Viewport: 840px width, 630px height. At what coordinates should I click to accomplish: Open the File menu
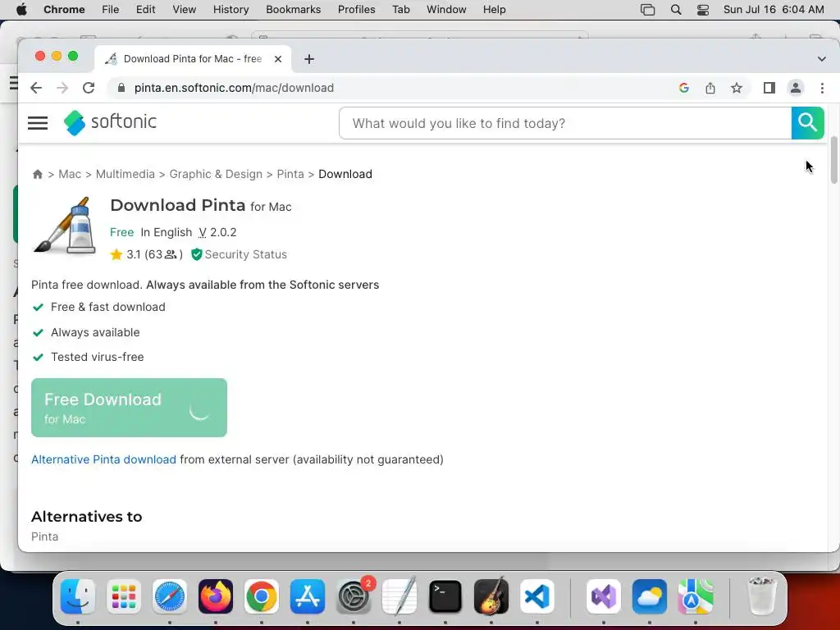tap(111, 10)
